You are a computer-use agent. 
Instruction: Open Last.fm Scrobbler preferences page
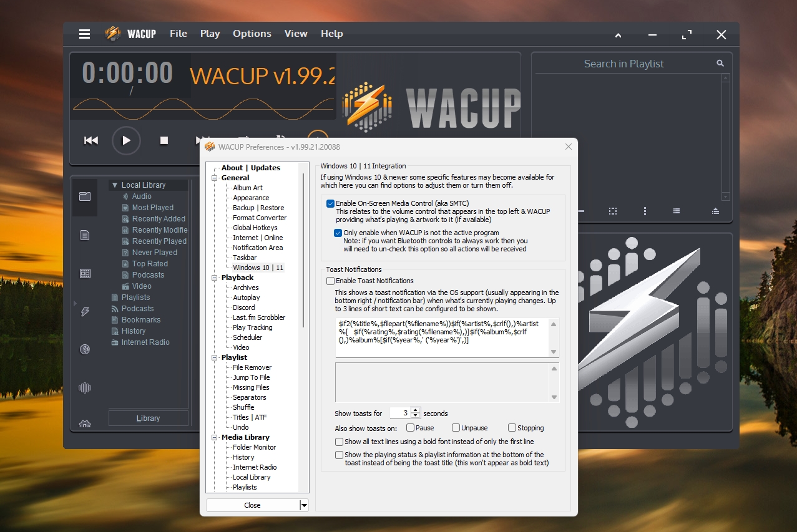click(259, 317)
